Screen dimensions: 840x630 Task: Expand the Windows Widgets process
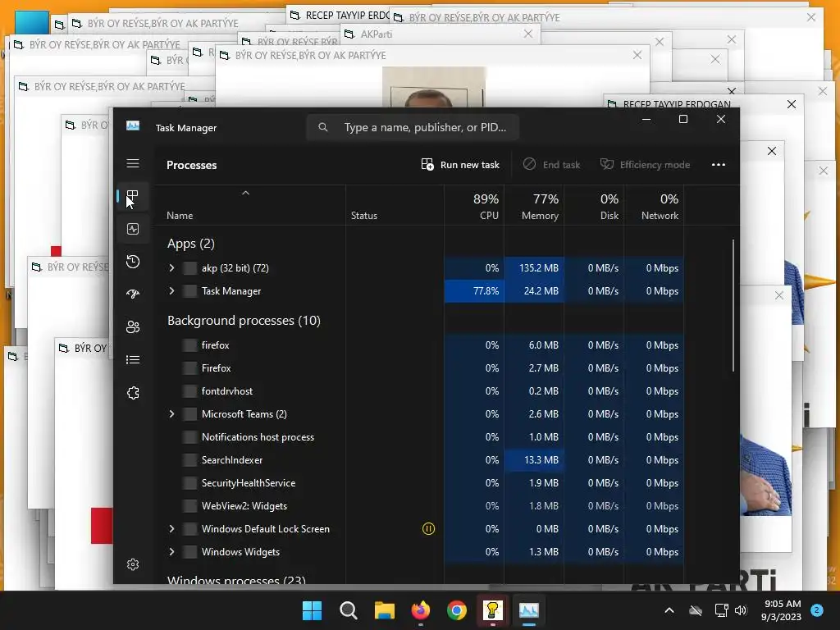(171, 552)
